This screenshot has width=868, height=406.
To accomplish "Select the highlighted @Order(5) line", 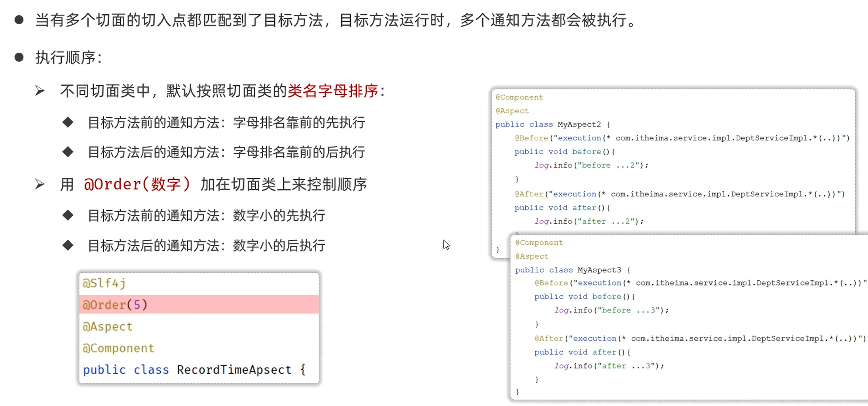I will click(199, 305).
